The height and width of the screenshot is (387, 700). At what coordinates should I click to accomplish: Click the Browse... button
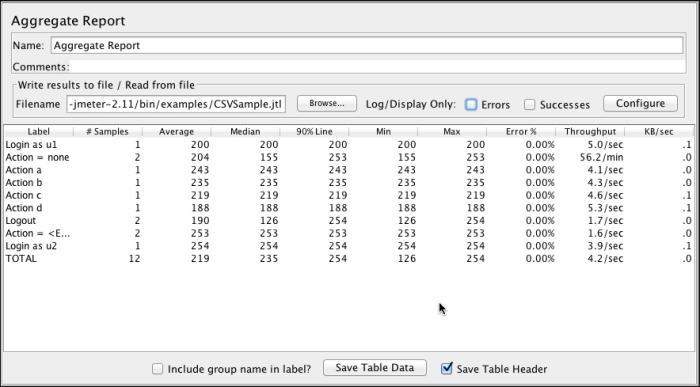tap(327, 103)
